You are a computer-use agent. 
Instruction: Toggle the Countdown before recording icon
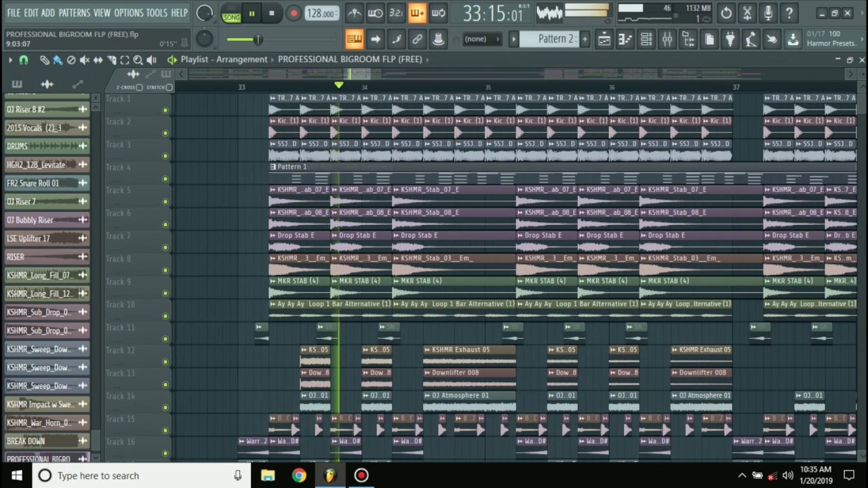(x=396, y=13)
